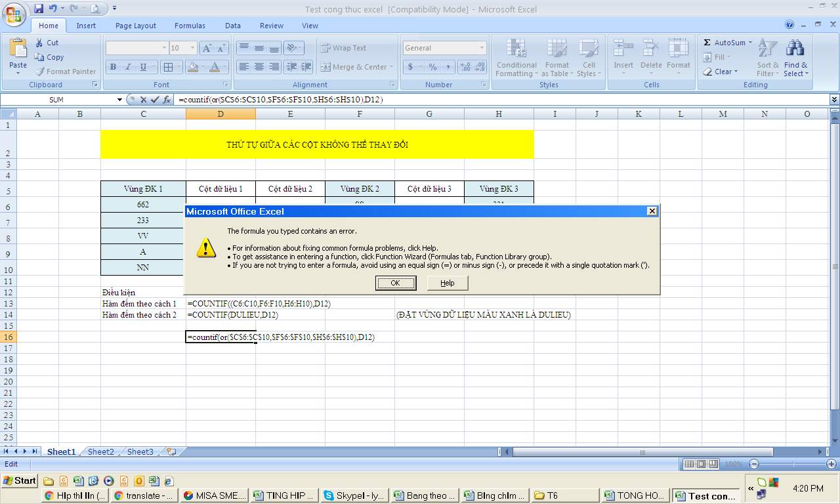Switch to the Formulas ribbon tab
The width and height of the screenshot is (840, 504).
190,26
